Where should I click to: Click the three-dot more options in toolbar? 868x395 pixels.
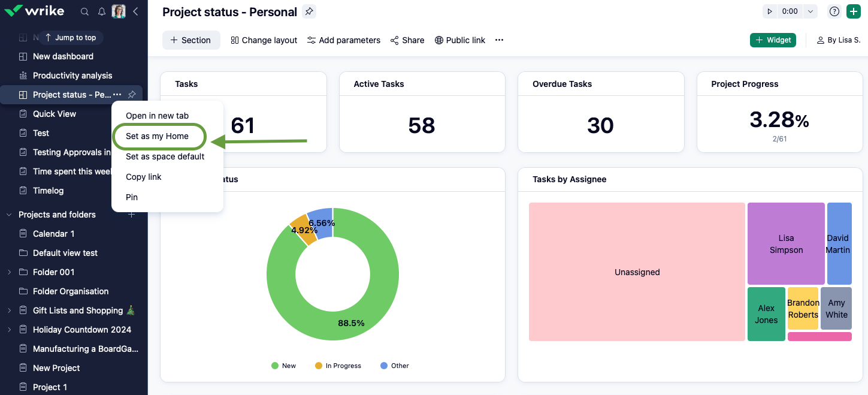499,40
